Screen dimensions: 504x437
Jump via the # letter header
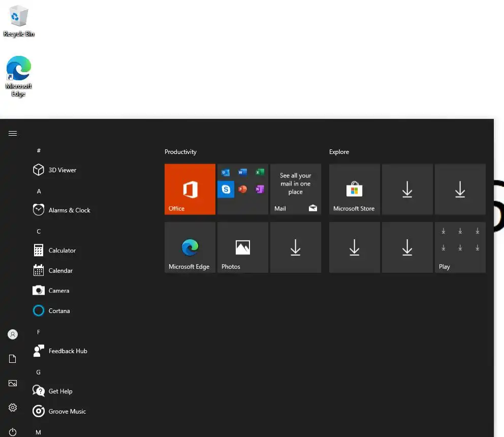39,150
